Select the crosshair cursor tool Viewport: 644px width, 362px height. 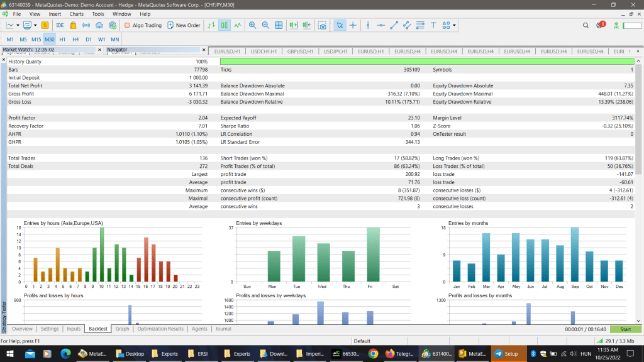pyautogui.click(x=352, y=25)
